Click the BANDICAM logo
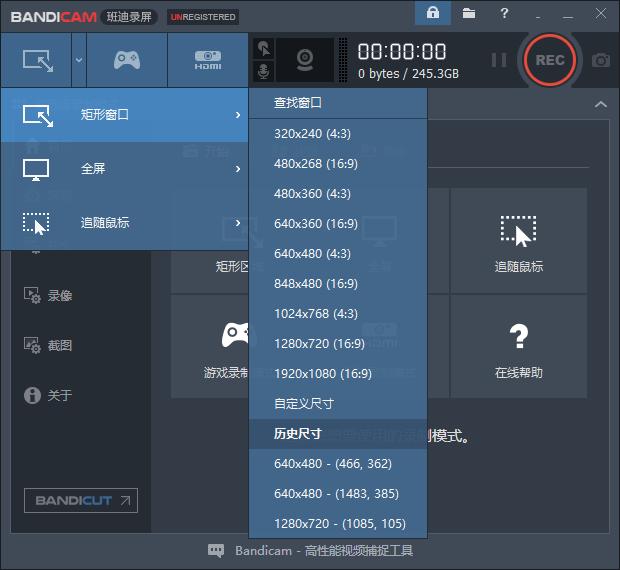Viewport: 620px width, 570px height. (53, 17)
